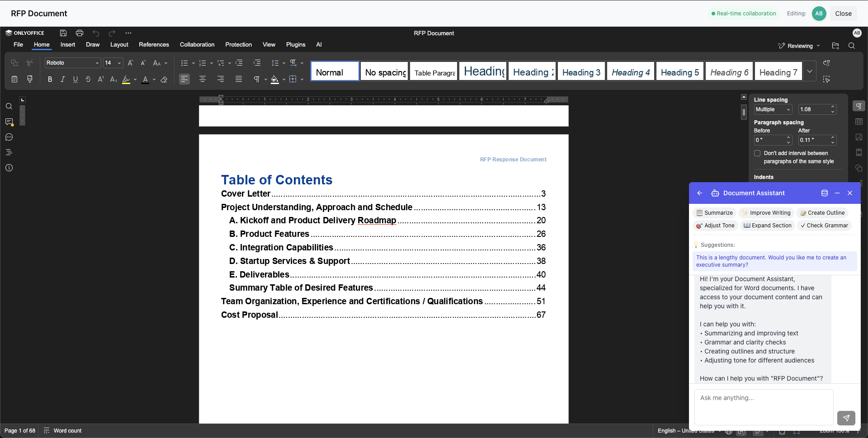The image size is (868, 438).
Task: Increase font size with the larger A icon
Action: (x=130, y=63)
